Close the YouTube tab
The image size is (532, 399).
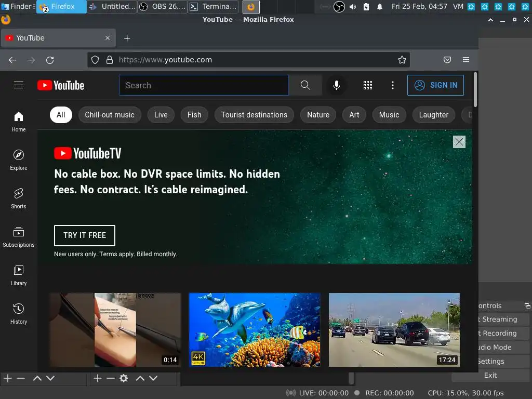coord(108,38)
